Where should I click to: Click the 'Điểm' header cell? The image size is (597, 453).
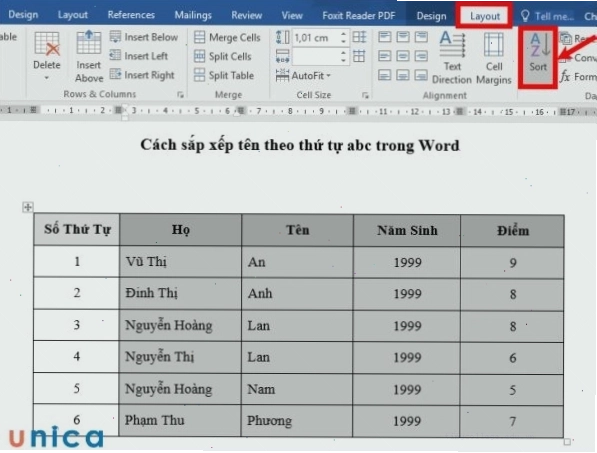click(512, 231)
